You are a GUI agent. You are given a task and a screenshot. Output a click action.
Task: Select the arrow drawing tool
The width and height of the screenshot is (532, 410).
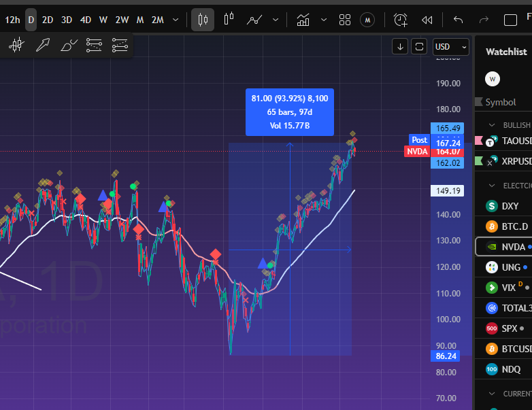click(x=43, y=45)
